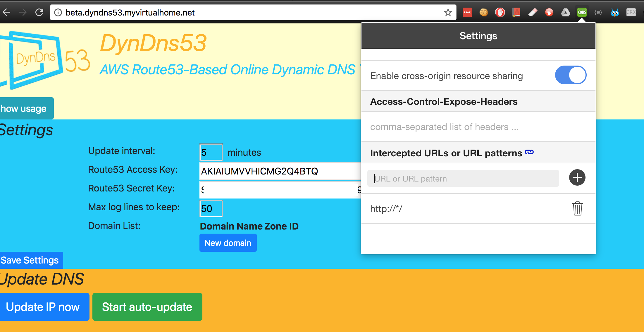Focus the URL or URL pattern field
Screen dimensions: 644x332
coord(463,178)
